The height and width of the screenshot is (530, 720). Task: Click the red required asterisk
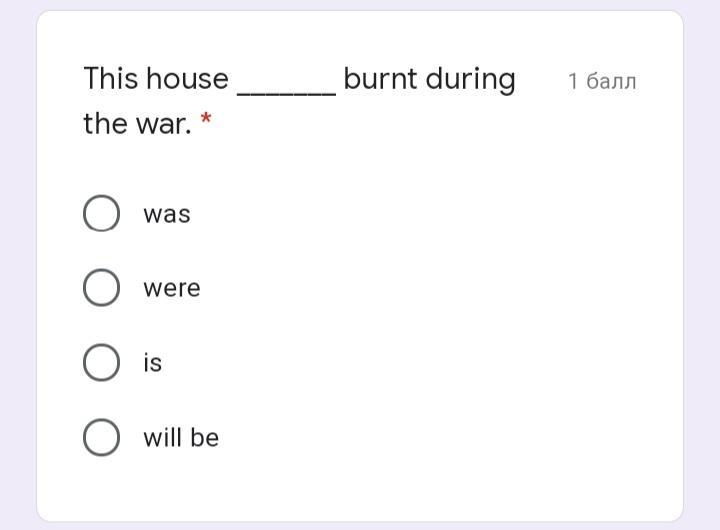pos(206,118)
